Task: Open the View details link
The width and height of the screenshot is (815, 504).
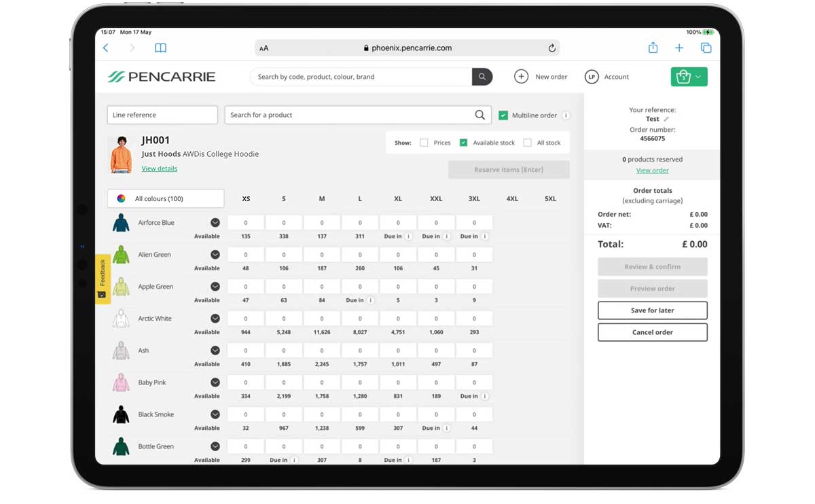Action: (159, 168)
